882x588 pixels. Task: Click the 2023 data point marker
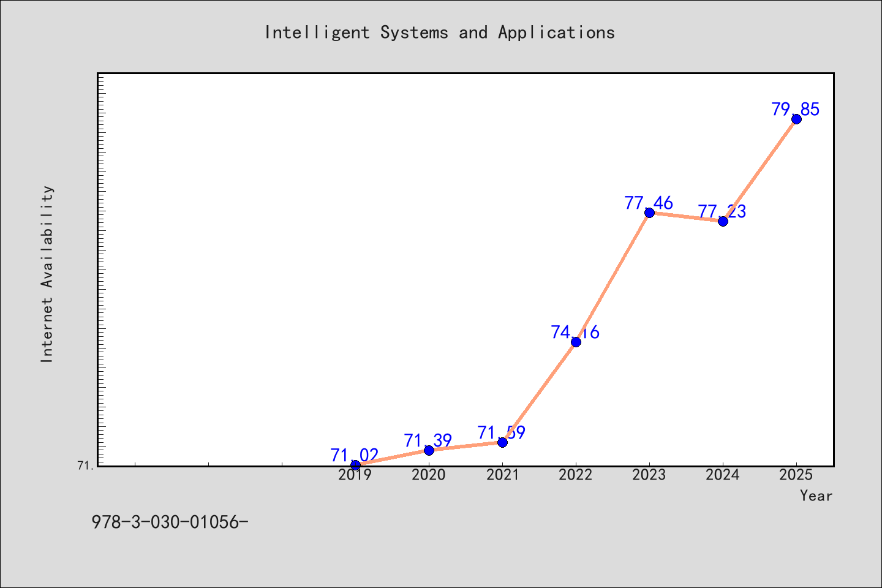click(649, 213)
